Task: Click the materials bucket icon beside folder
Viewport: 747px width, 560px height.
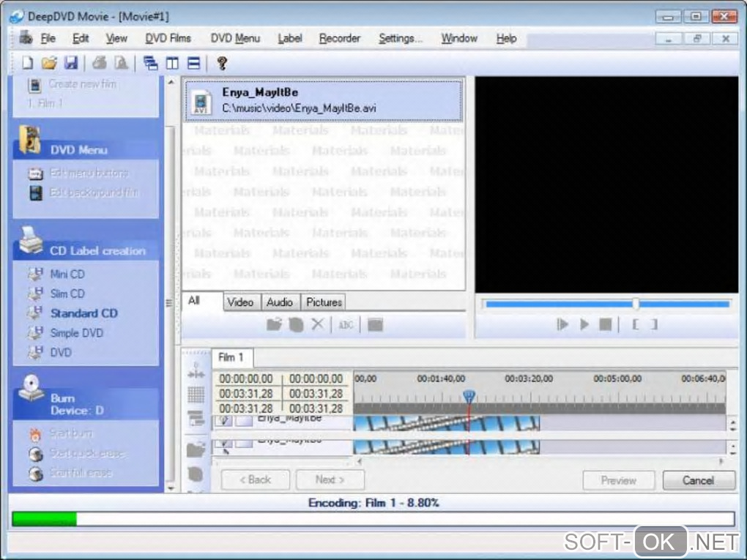Action: tap(296, 325)
